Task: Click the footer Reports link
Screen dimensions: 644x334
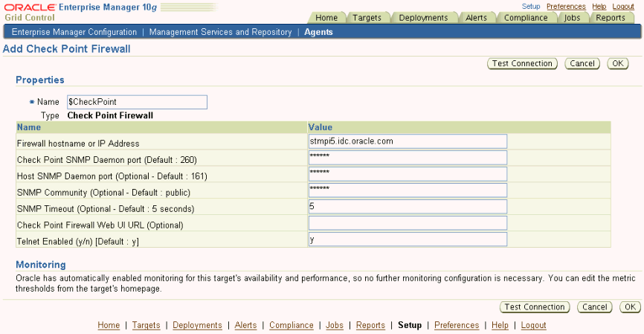Action: 370,325
